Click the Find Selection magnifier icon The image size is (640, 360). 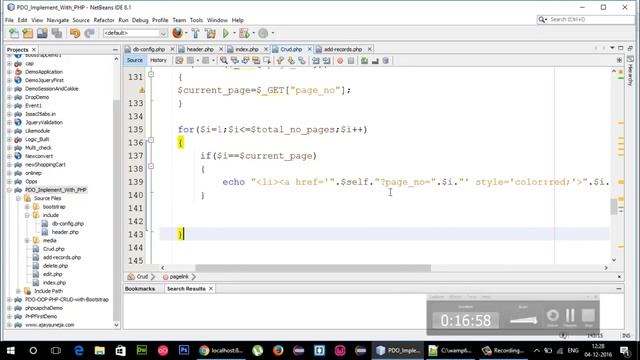(224, 60)
